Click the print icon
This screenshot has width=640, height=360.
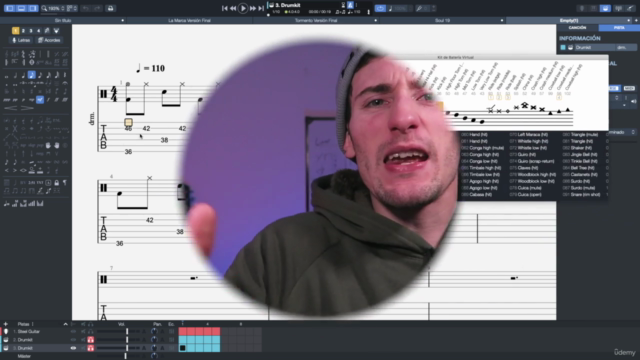[110, 8]
